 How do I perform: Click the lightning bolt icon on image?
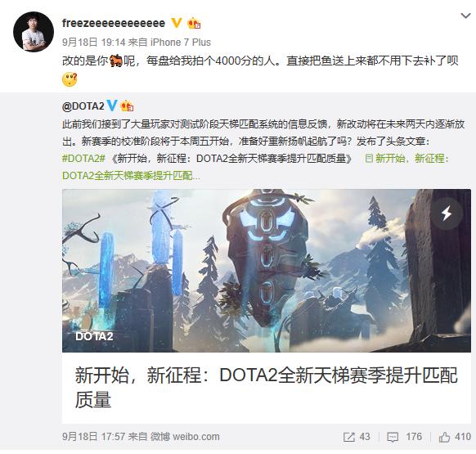click(447, 214)
